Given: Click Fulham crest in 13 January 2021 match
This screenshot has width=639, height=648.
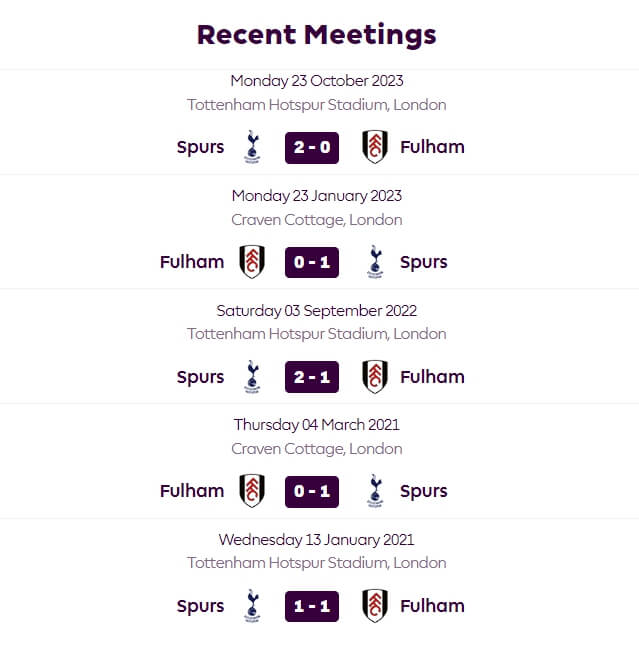Looking at the screenshot, I should (x=374, y=605).
